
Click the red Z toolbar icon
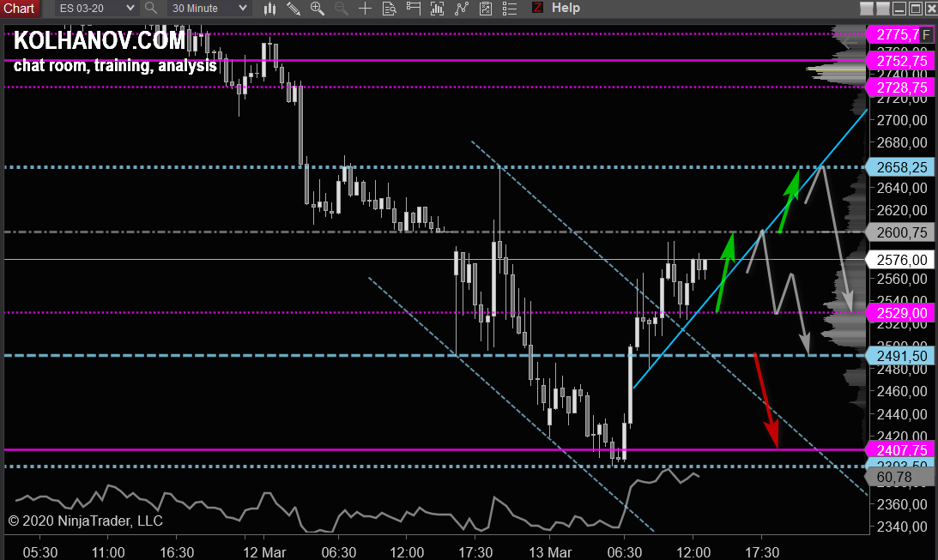coord(537,8)
